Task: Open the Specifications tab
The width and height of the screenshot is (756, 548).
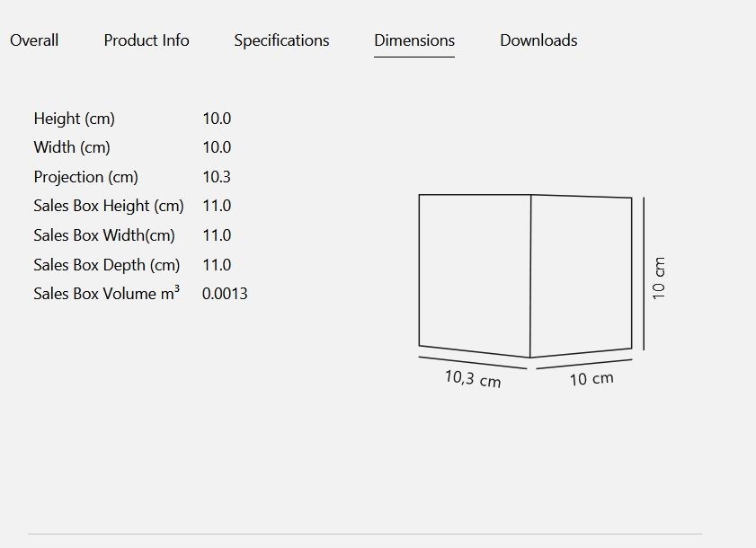Action: coord(281,41)
